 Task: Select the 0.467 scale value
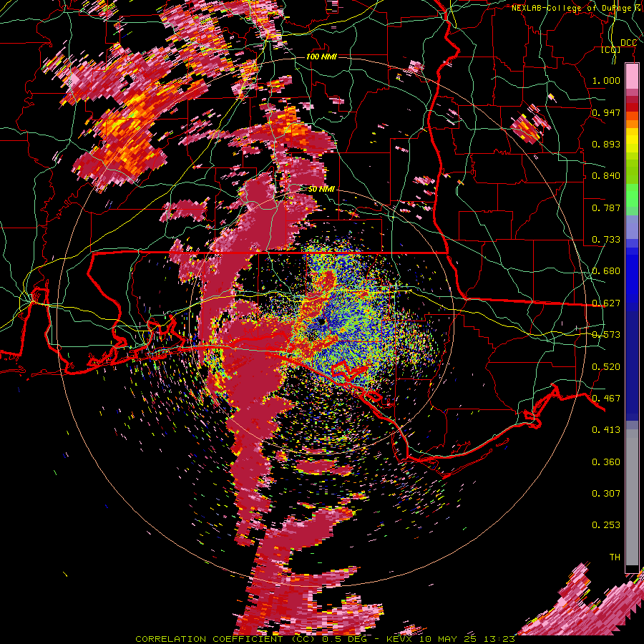606,399
